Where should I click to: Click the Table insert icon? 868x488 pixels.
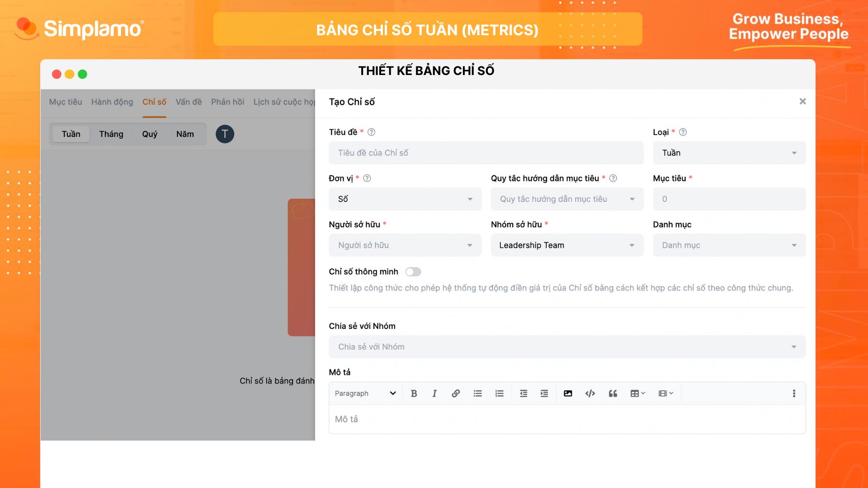(635, 393)
